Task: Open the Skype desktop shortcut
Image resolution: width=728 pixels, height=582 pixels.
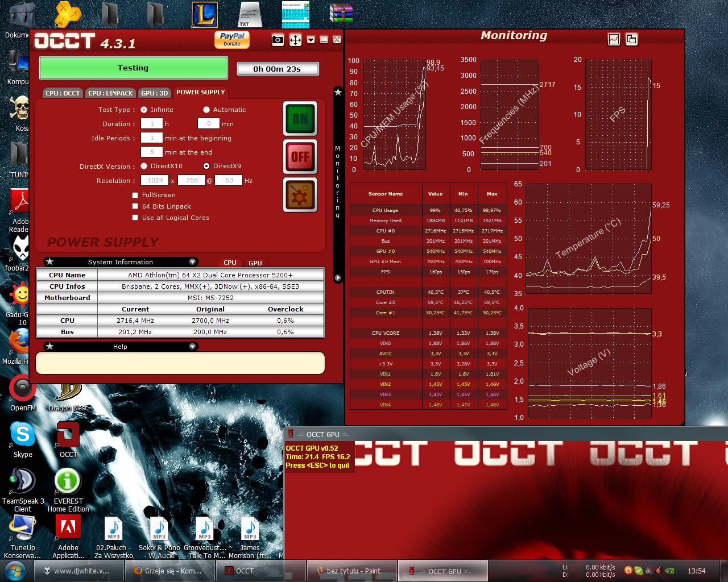Action: (x=23, y=440)
